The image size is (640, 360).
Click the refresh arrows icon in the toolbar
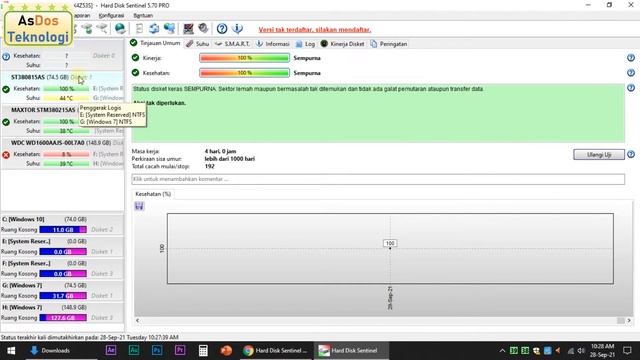pos(154,28)
